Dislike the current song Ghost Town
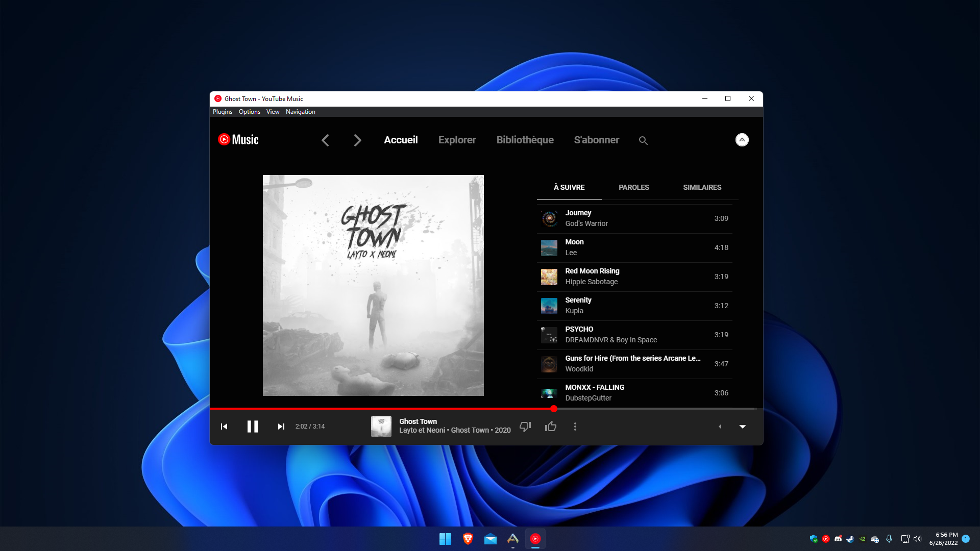Screen dimensions: 980x551 pos(525,426)
